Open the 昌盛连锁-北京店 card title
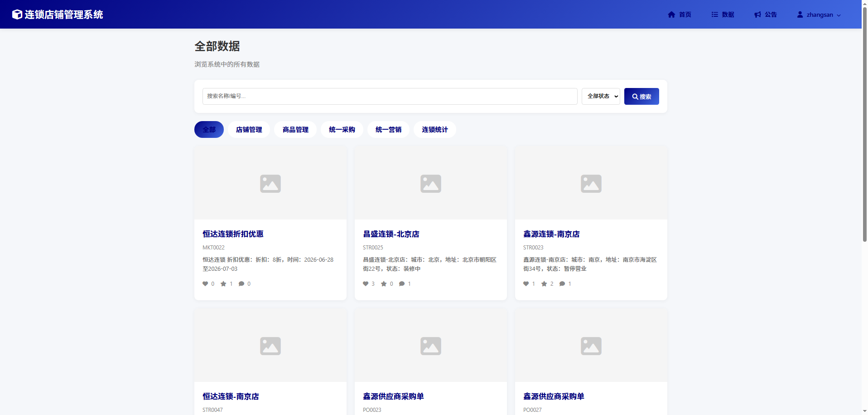868x415 pixels. click(391, 234)
